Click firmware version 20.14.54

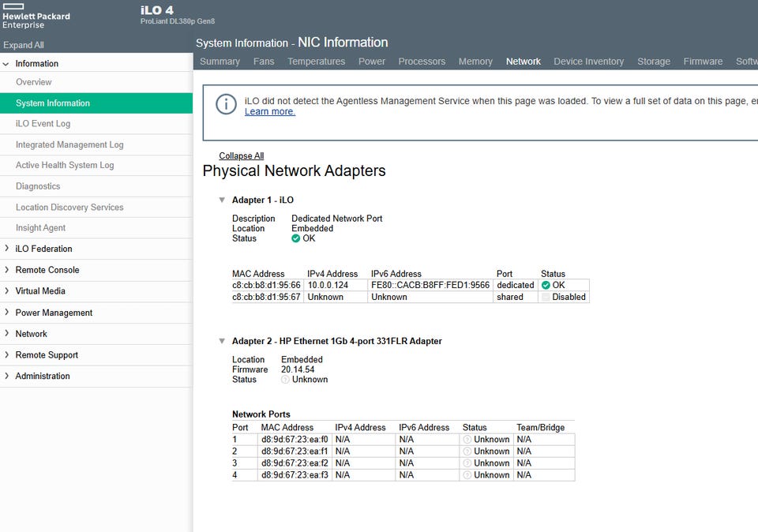click(x=298, y=369)
